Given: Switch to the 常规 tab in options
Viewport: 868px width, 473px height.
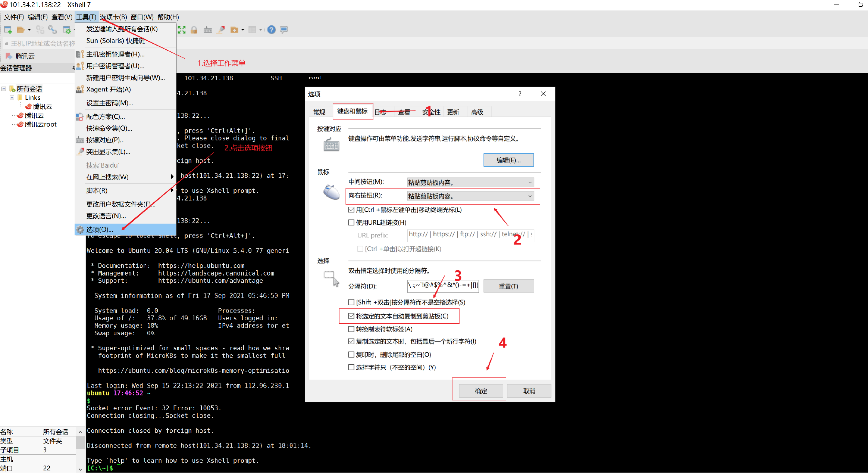Looking at the screenshot, I should click(319, 112).
